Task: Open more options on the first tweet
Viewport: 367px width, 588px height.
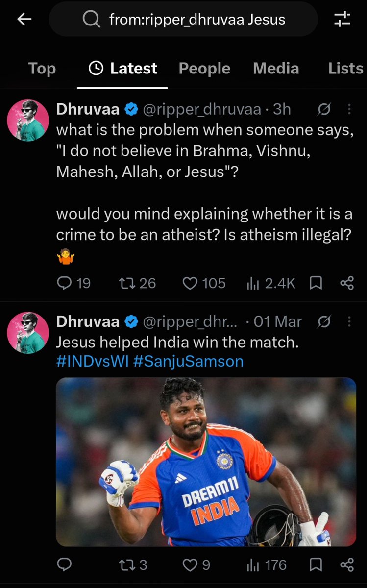Action: pos(349,109)
